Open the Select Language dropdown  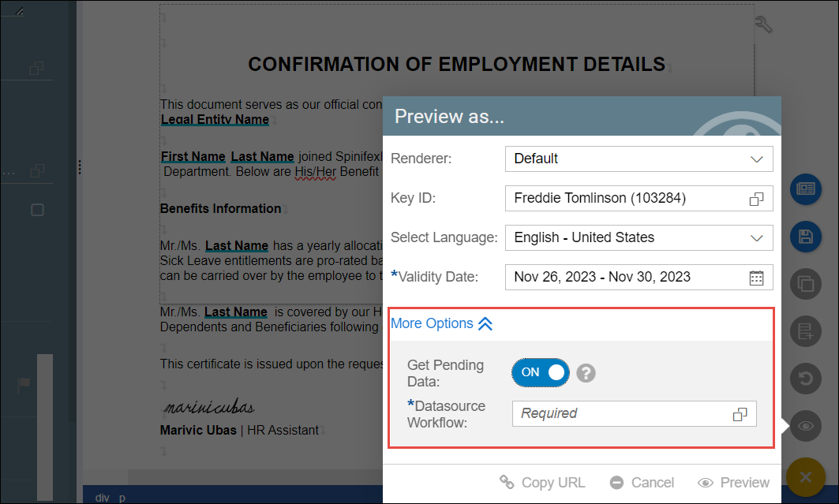[639, 237]
